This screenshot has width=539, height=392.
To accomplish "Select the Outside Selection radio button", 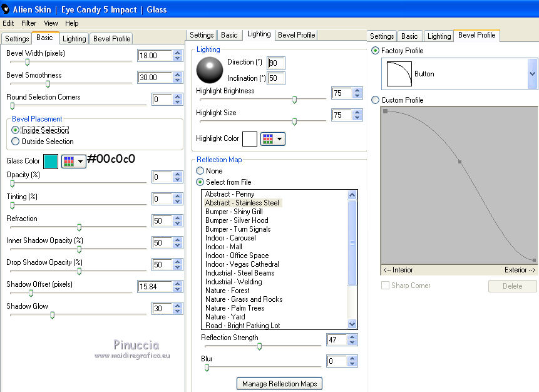I will (x=15, y=142).
